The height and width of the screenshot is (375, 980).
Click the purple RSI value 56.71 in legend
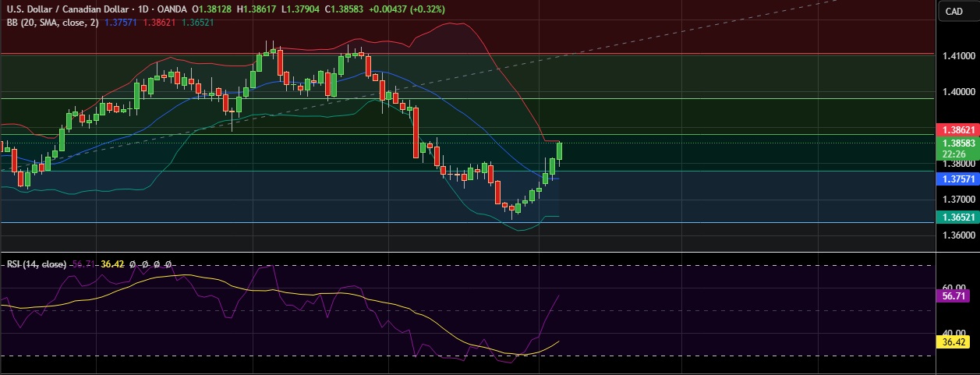click(x=83, y=264)
